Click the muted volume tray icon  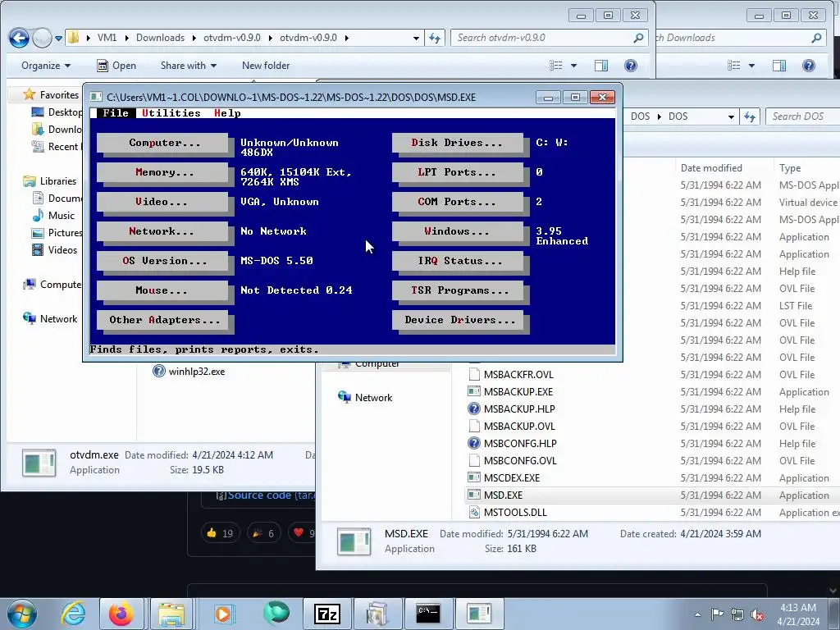pyautogui.click(x=756, y=614)
